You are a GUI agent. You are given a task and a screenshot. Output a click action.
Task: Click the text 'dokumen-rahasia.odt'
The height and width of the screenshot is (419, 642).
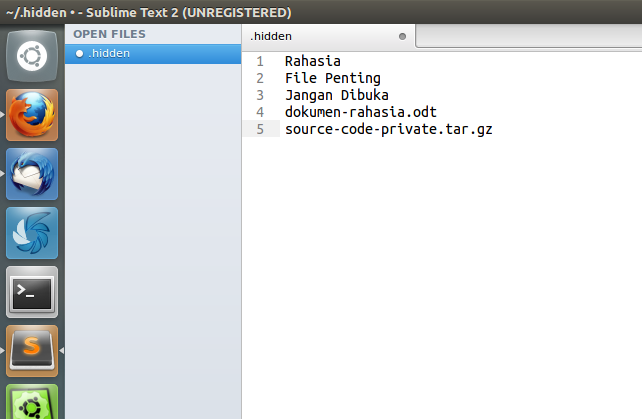click(x=360, y=112)
